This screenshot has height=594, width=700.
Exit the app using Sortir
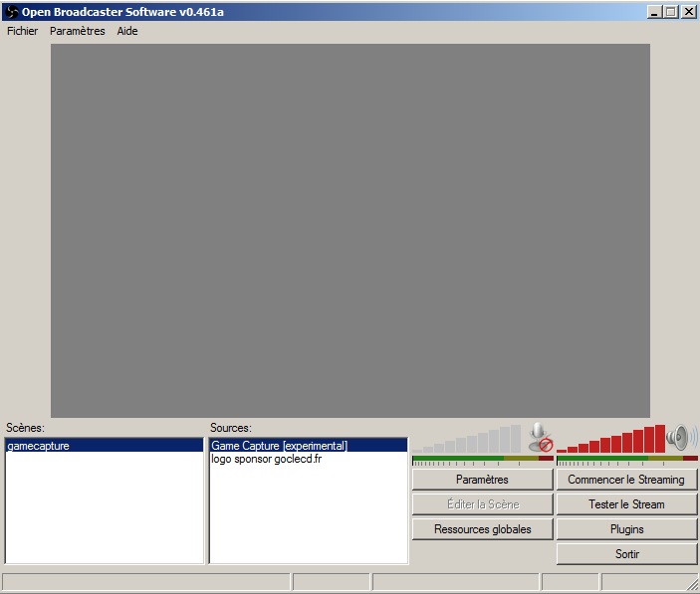pyautogui.click(x=626, y=554)
